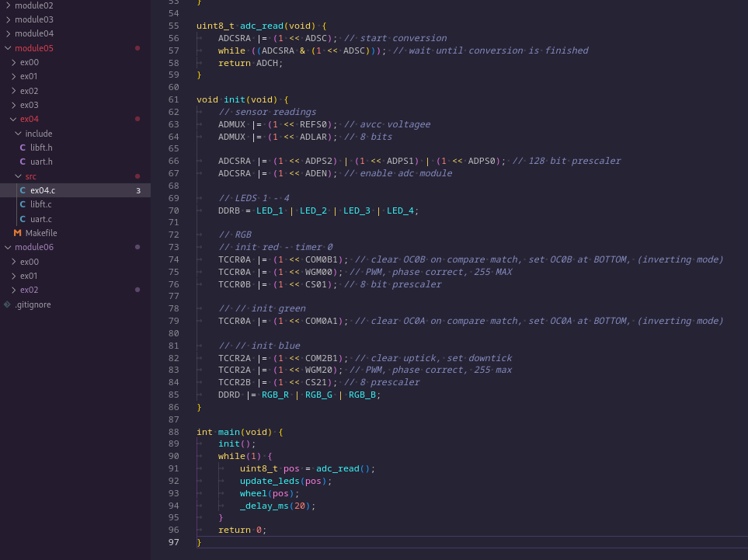748x560 pixels.
Task: Expand ex00 chevron under module06
Action: pos(13,262)
